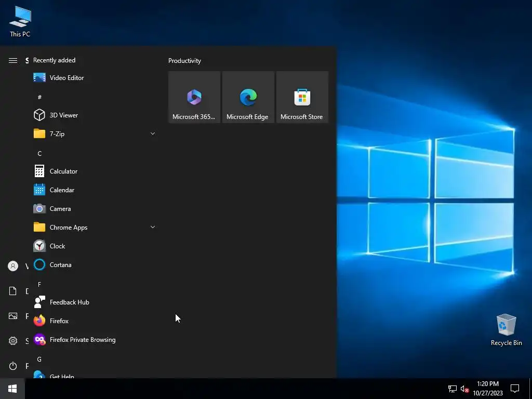The image size is (532, 399).
Task: Click the taskbar clock and date
Action: (x=488, y=389)
